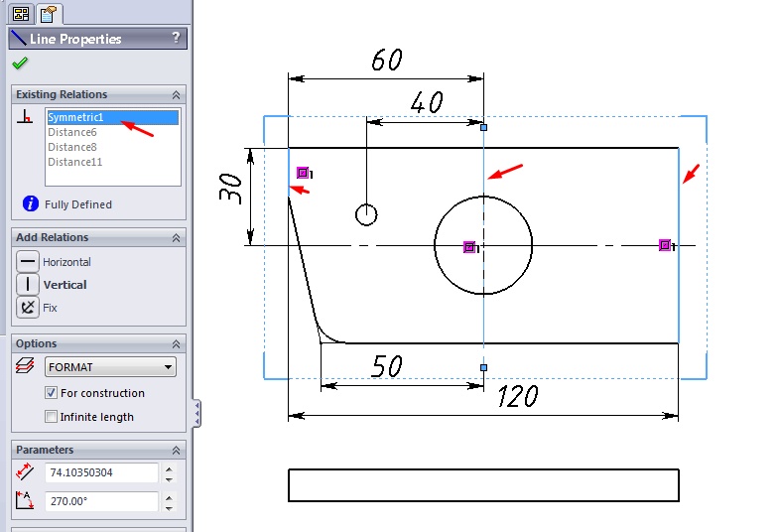Select the 40 dimension in the drawing
Viewport: 779px width, 532px height.
(427, 102)
